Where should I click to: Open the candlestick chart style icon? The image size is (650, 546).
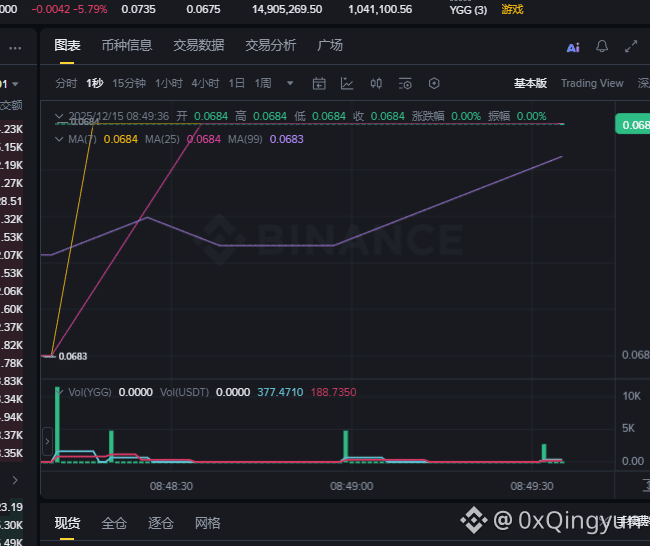[x=376, y=84]
